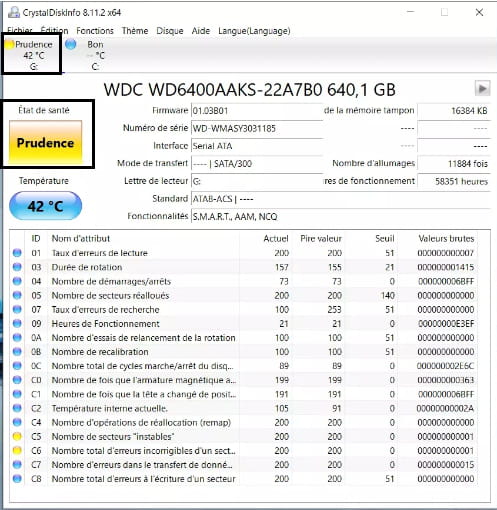Click status dot for Heures de Fonctionnement
The image size is (497, 510).
pyautogui.click(x=17, y=324)
